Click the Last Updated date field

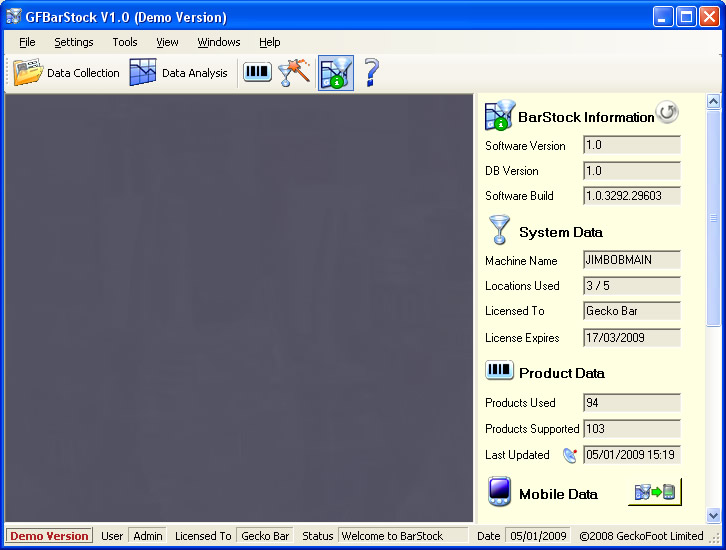(632, 455)
